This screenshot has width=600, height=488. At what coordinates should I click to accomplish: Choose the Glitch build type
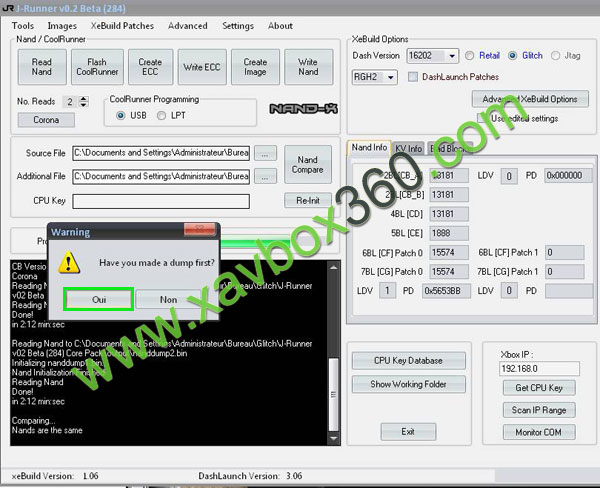[x=512, y=56]
